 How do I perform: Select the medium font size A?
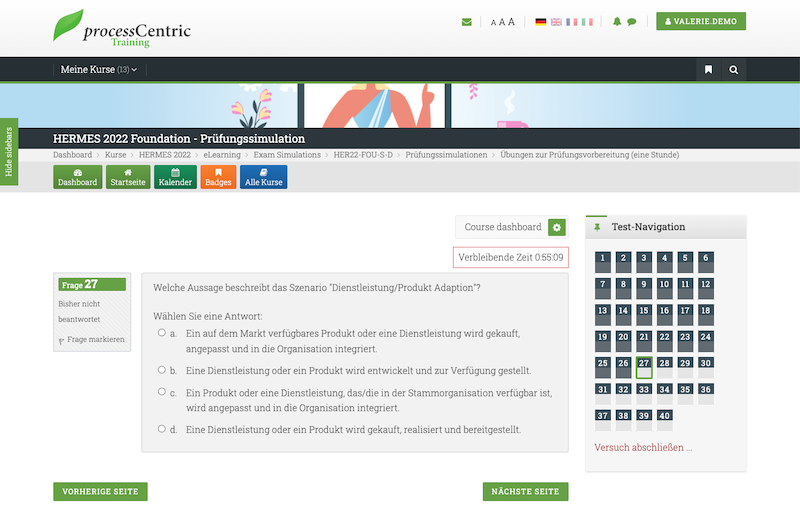[502, 22]
